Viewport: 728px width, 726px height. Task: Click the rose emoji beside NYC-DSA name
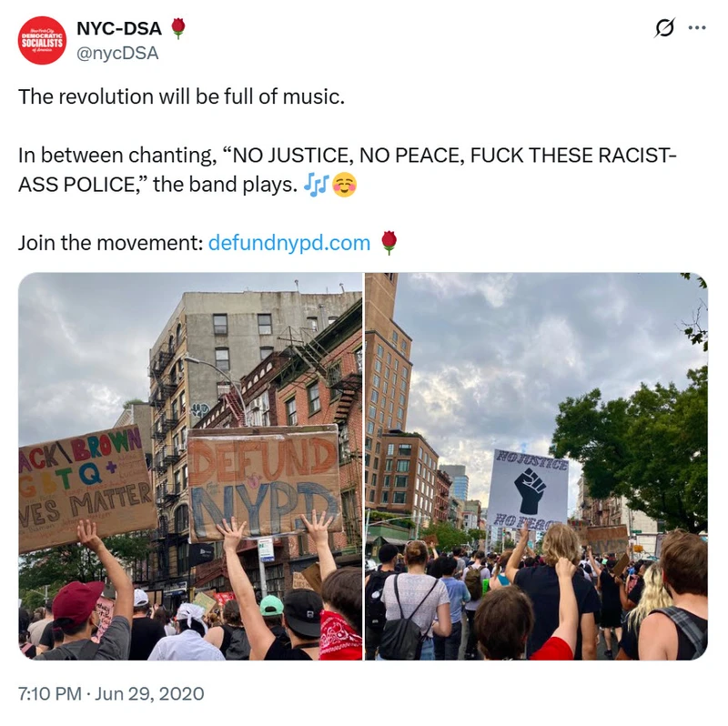(x=178, y=28)
